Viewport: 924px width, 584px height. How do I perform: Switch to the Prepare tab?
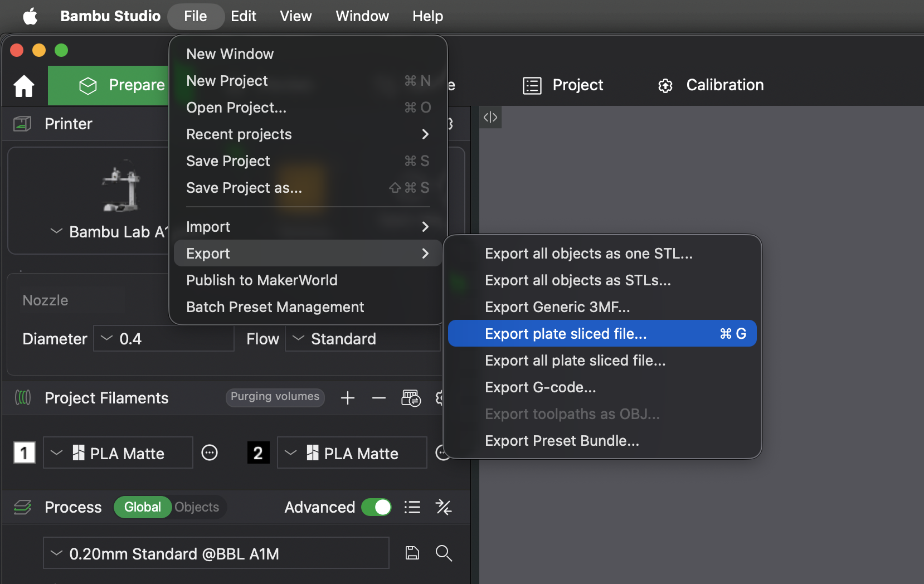[x=108, y=85]
